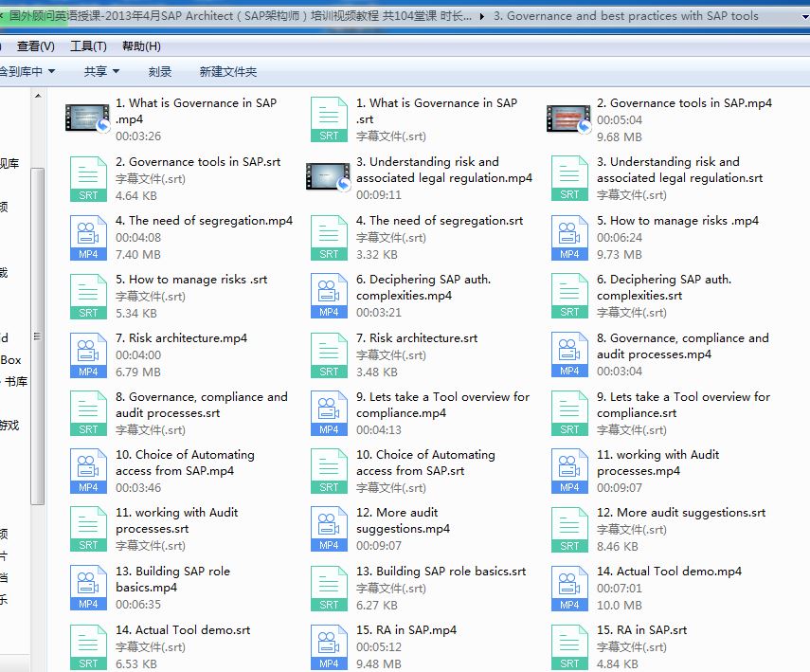Image resolution: width=810 pixels, height=672 pixels.
Task: Select file name 4. The need of segregation.mp4
Action: (x=204, y=221)
